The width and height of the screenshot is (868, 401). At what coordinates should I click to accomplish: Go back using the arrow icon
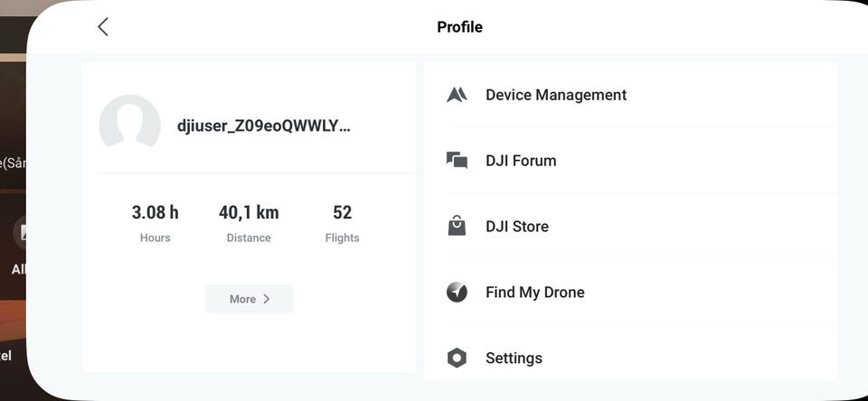click(103, 26)
